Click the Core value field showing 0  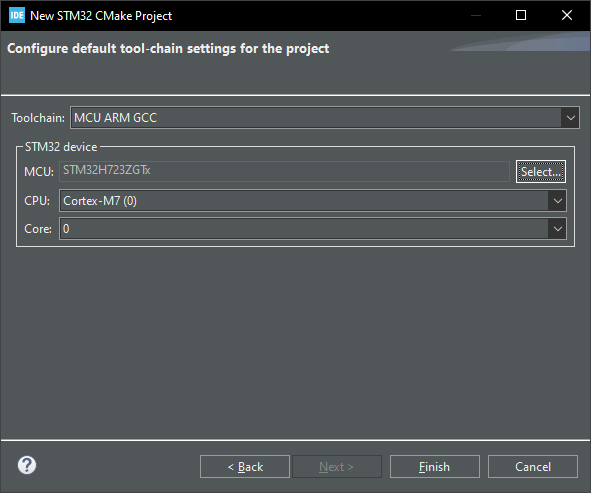(x=304, y=228)
